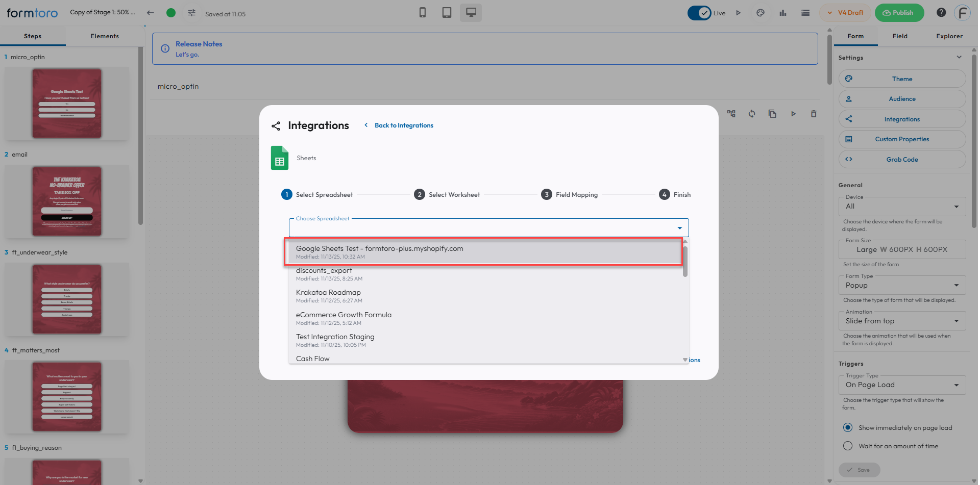This screenshot has width=980, height=485.
Task: Select the ft_underwear_style step thumbnail
Action: [67, 299]
